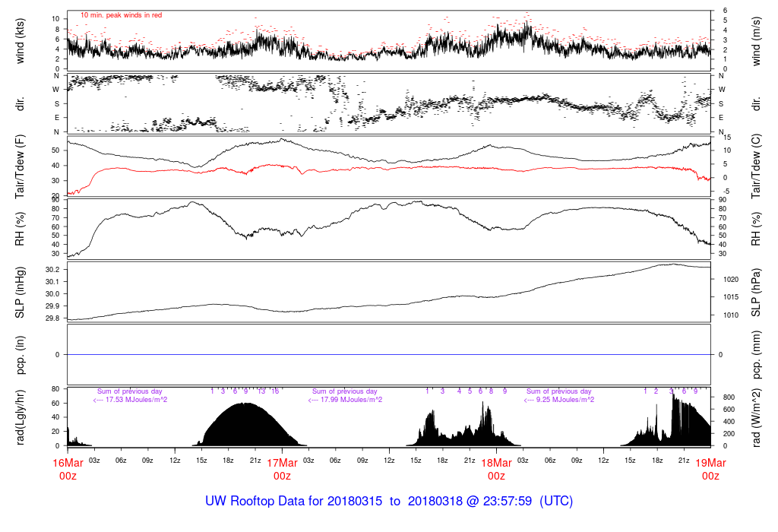Click the '10 min. peak winds in red' legend note
The height and width of the screenshot is (532, 778).
[121, 15]
